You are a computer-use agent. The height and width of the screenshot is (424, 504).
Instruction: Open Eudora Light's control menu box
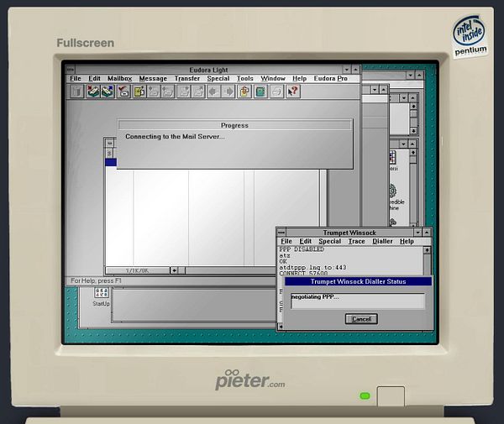pos(71,70)
